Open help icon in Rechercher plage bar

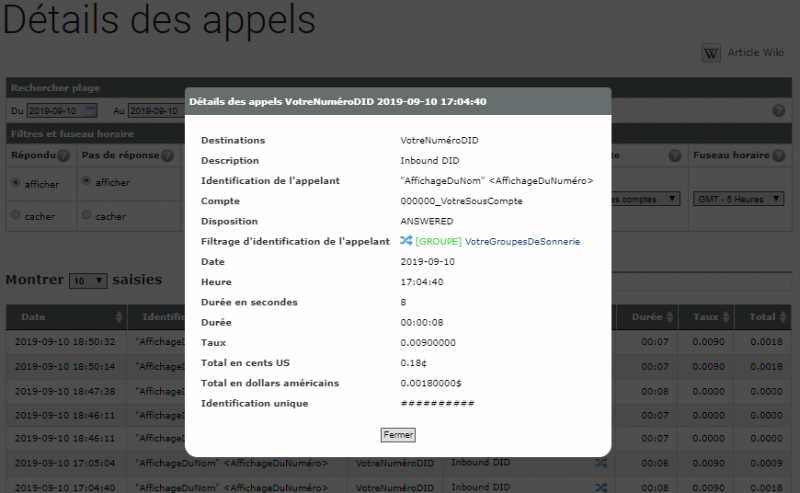click(x=779, y=110)
